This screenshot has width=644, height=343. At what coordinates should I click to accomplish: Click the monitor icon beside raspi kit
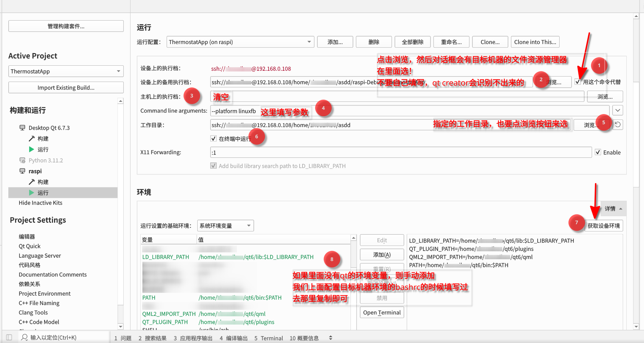tap(22, 171)
